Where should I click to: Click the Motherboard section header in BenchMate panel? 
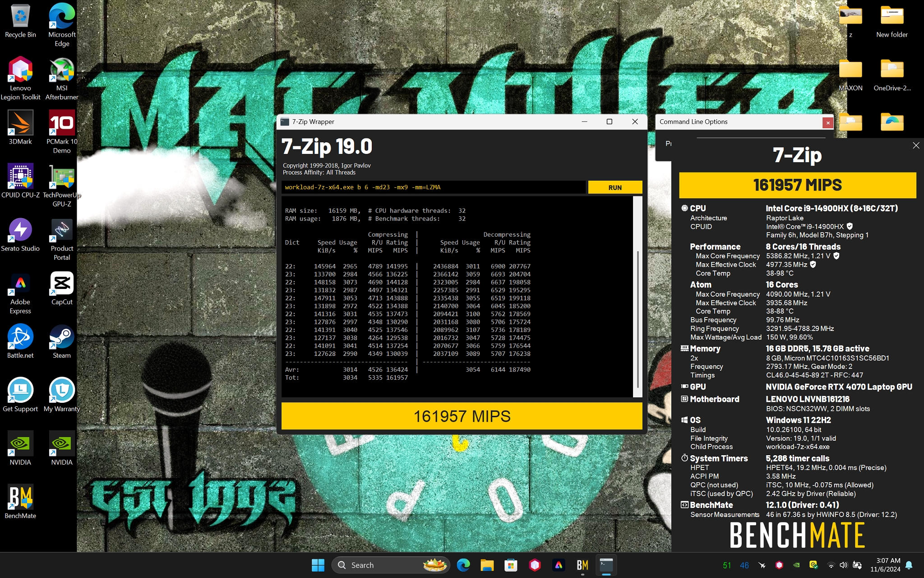tap(714, 399)
